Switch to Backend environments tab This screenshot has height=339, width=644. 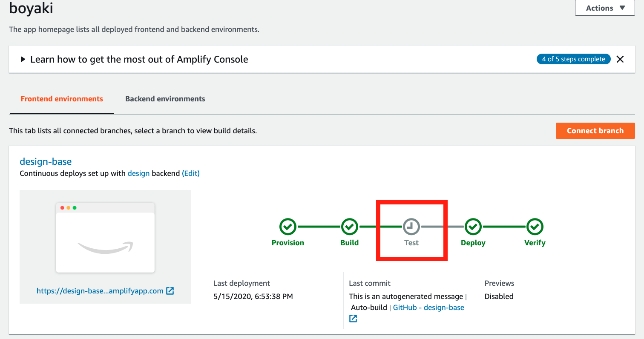tap(165, 99)
